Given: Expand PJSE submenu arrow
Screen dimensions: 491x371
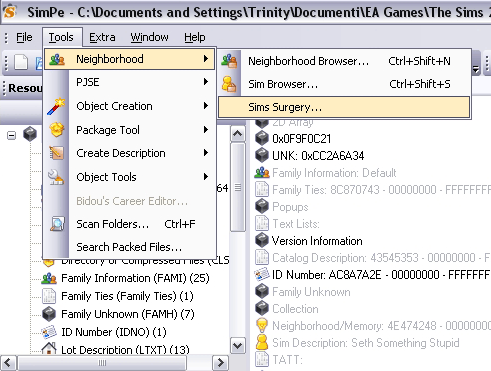Looking at the screenshot, I should [206, 82].
